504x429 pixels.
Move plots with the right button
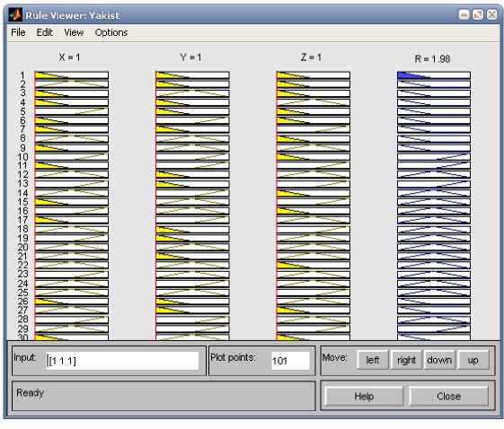click(406, 360)
